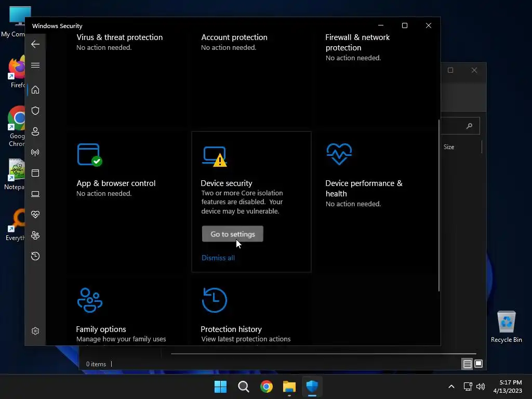Click the Device security warning tile icon
The height and width of the screenshot is (399, 532).
[215, 156]
